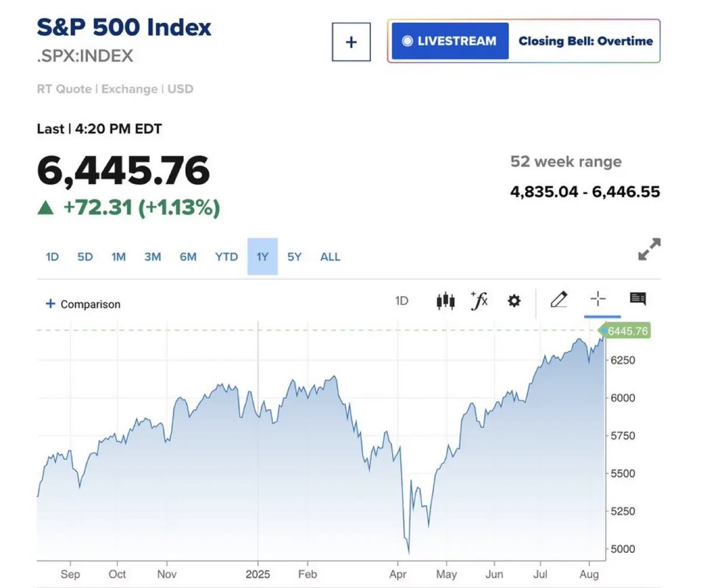Open chart settings gear
The image size is (701, 588).
tap(514, 302)
